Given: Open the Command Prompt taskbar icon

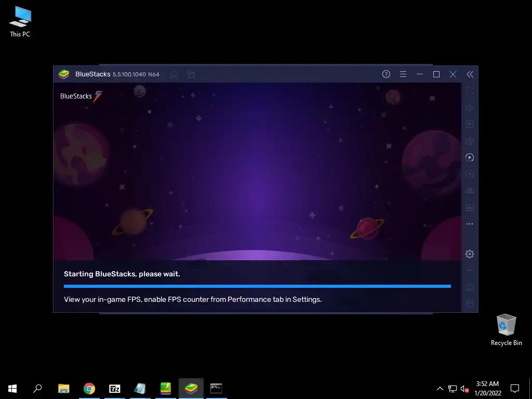Looking at the screenshot, I should point(216,389).
